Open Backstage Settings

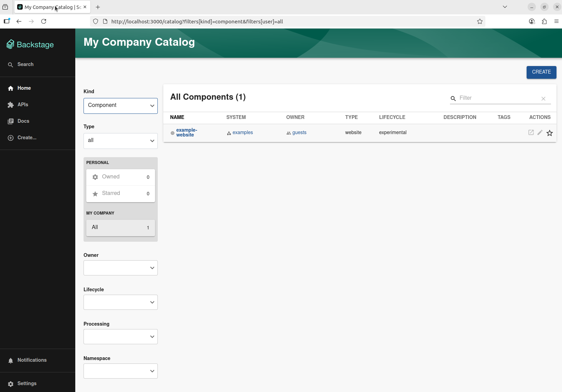click(x=26, y=383)
